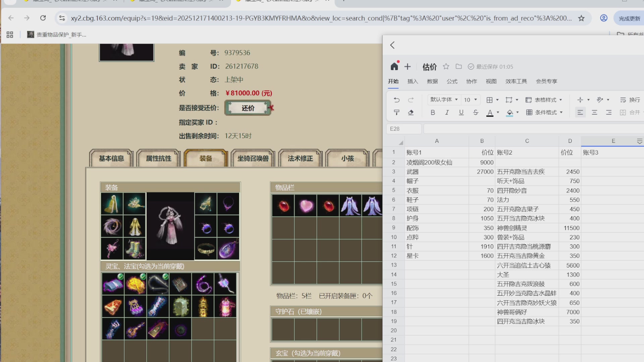This screenshot has height=362, width=644.
Task: Open the 数据 ribbon tab
Action: tap(432, 81)
